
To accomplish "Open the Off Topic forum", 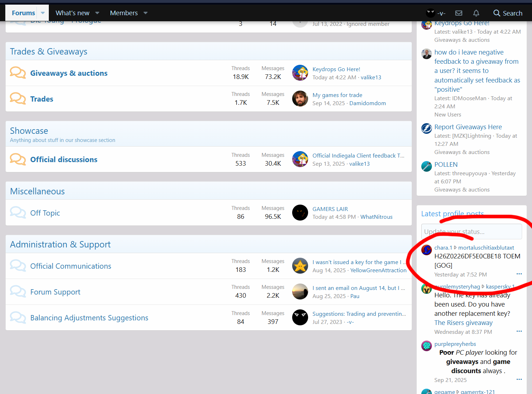I will coord(45,213).
